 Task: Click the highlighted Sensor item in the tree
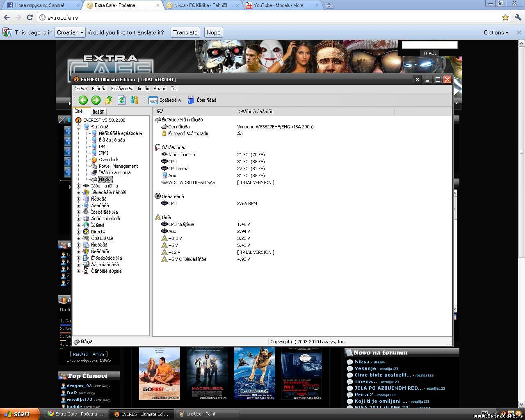[105, 179]
